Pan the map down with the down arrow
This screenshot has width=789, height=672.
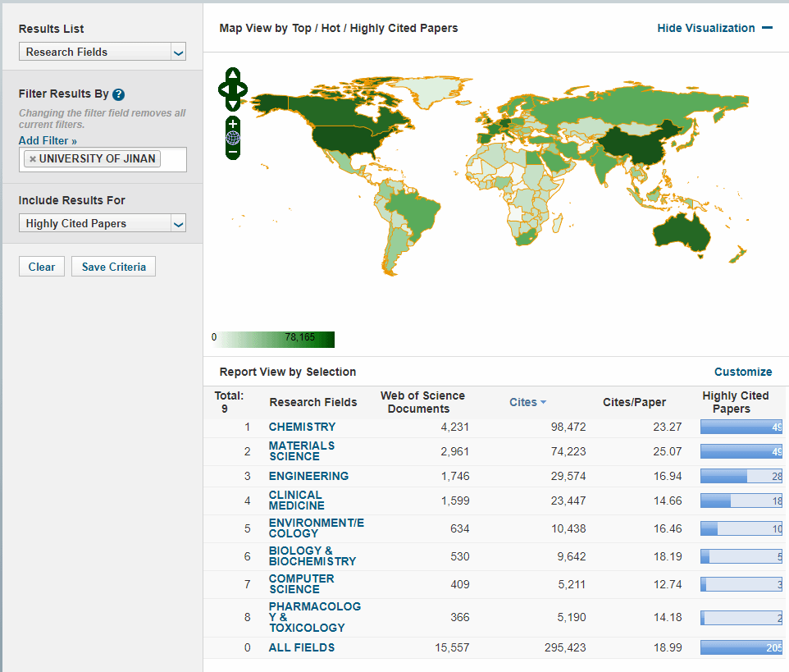(x=233, y=103)
